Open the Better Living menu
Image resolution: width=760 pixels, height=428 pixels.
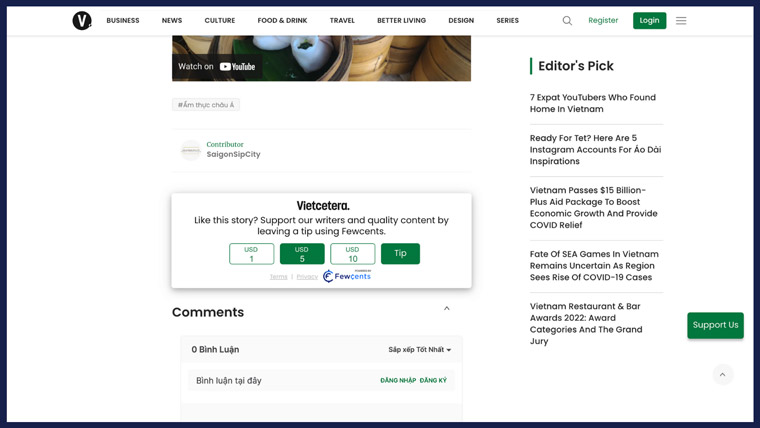point(401,20)
